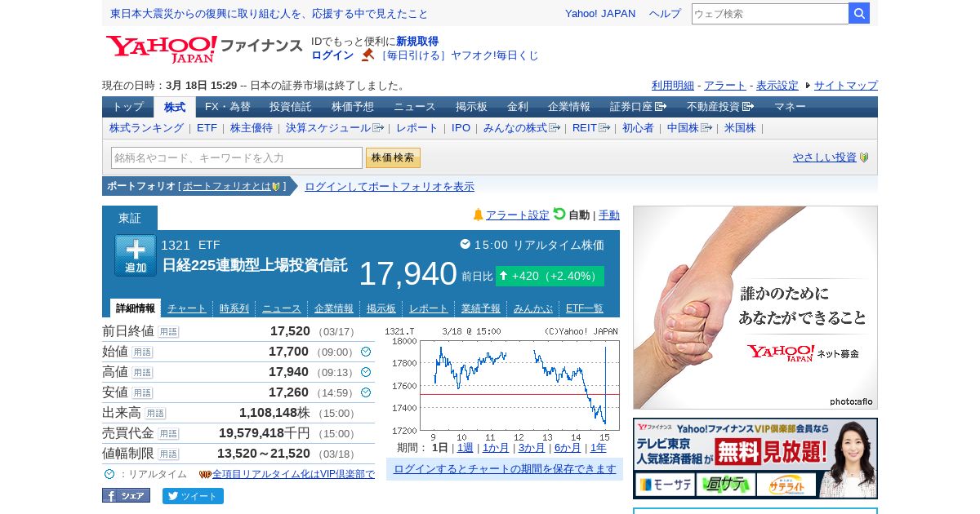The width and height of the screenshot is (980, 514).
Task: Click the 株価検索 button
Action: (393, 157)
